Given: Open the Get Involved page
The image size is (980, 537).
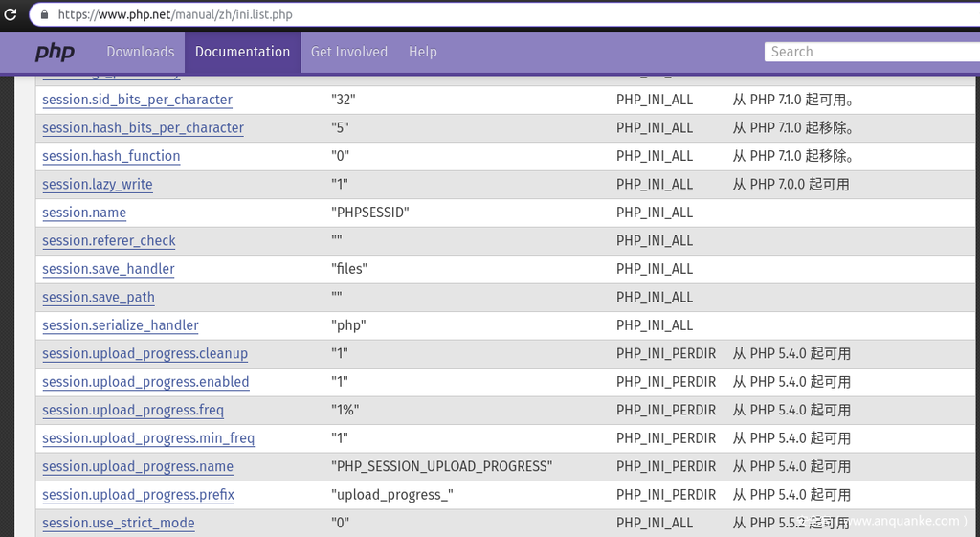Looking at the screenshot, I should [349, 52].
